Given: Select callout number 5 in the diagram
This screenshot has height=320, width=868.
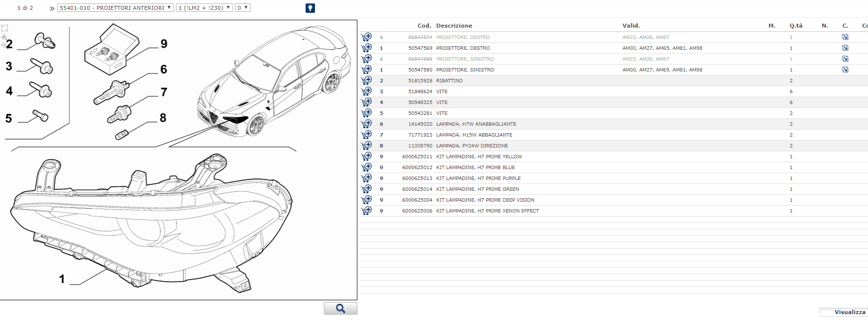Looking at the screenshot, I should tap(9, 118).
